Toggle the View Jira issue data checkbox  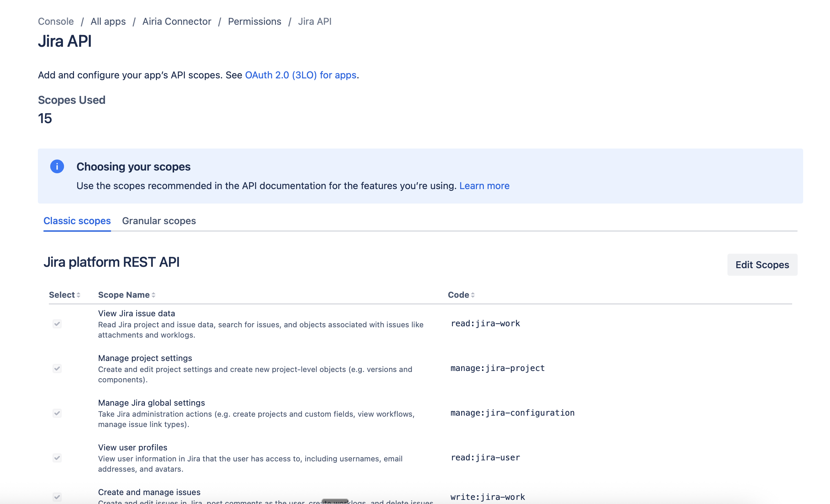point(57,324)
